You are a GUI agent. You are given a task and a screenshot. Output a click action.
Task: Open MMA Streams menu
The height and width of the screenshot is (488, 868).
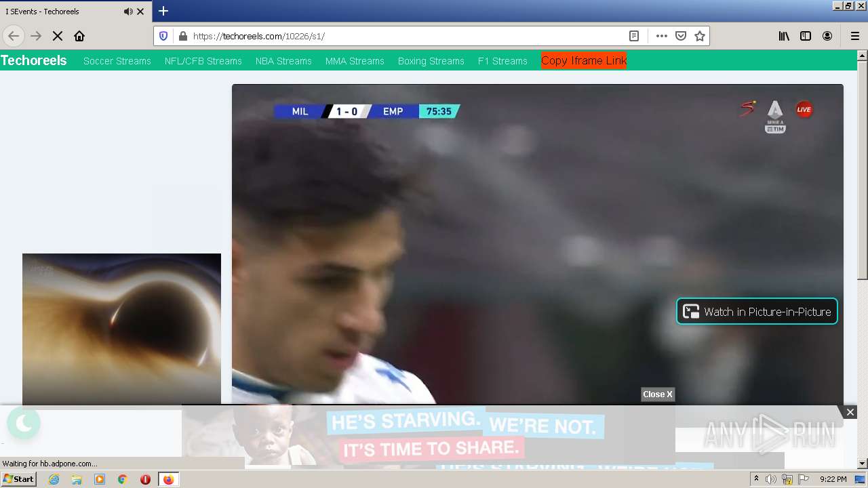click(x=355, y=61)
